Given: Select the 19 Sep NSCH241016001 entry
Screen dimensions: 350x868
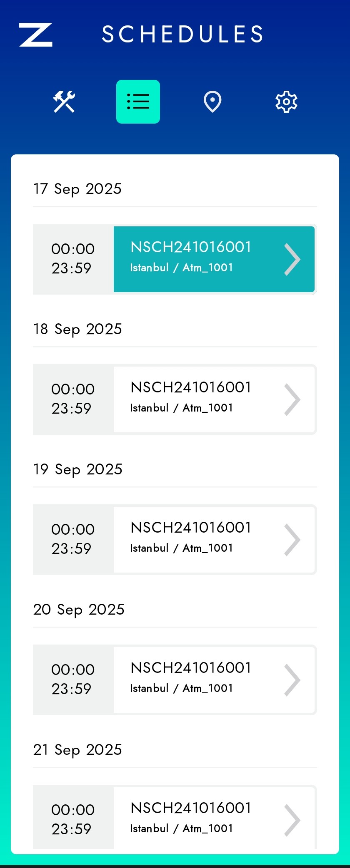Looking at the screenshot, I should coord(191,538).
